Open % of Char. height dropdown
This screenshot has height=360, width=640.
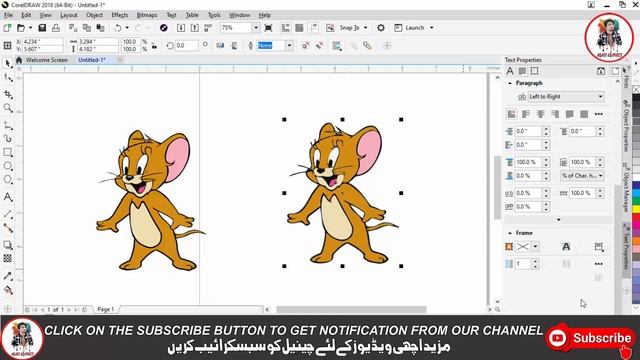pos(582,176)
